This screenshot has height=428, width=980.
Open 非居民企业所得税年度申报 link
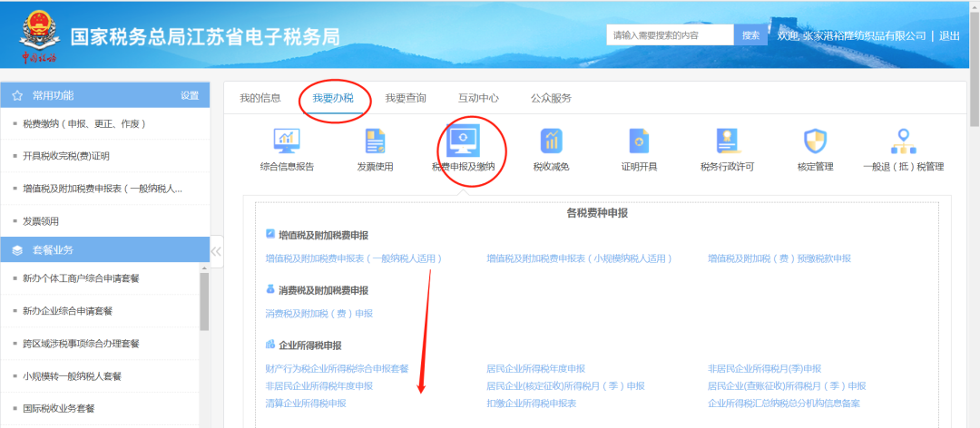pos(318,386)
